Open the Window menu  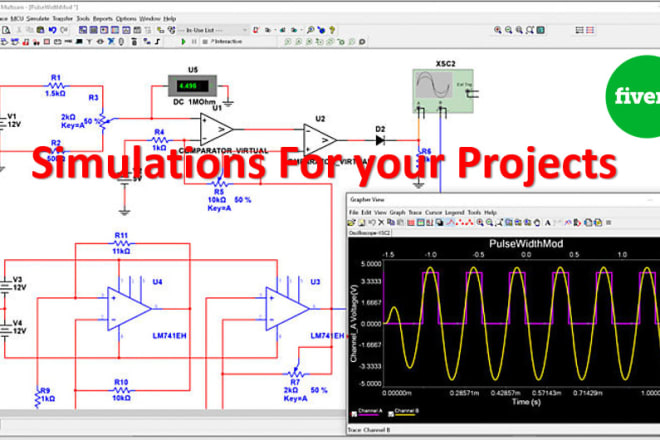150,19
